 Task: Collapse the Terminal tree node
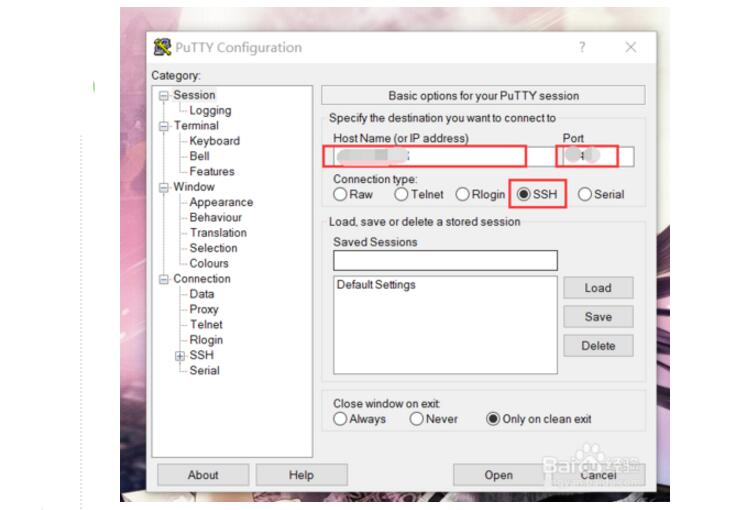164,126
